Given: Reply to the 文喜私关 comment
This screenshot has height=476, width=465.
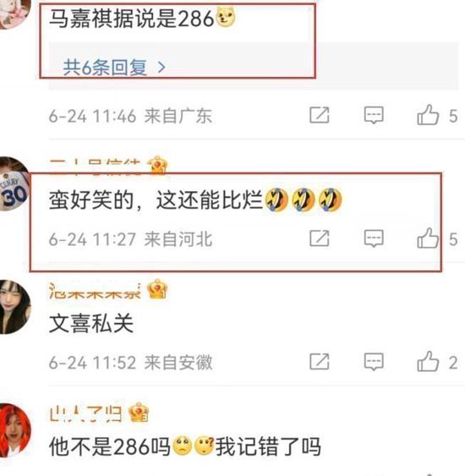Looking at the screenshot, I should tap(374, 362).
